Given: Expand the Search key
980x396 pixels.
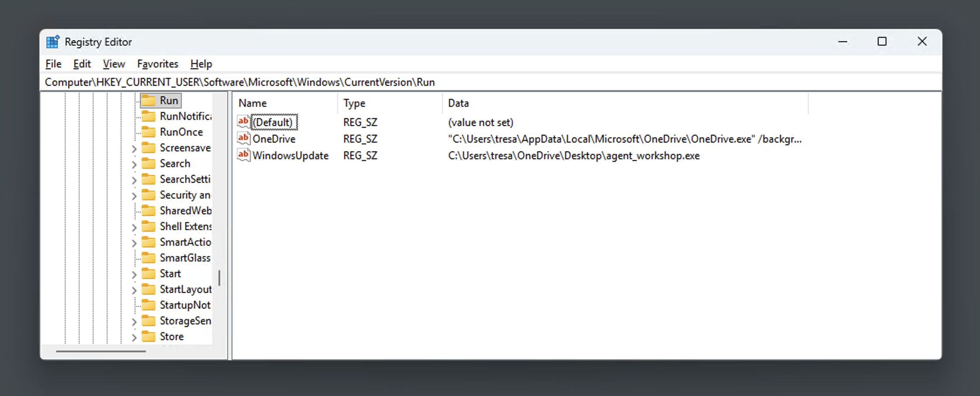Looking at the screenshot, I should click(x=134, y=165).
